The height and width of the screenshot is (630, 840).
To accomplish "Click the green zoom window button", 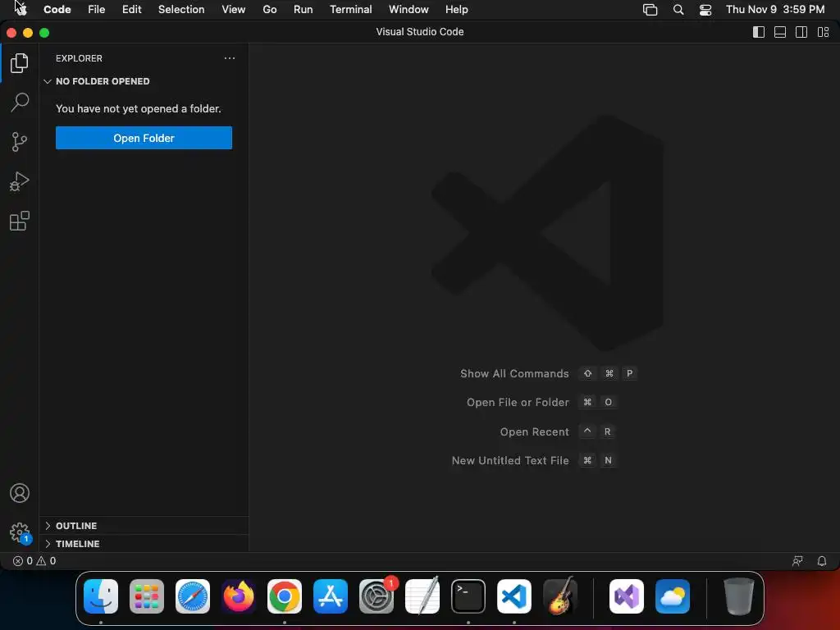I will tap(44, 33).
